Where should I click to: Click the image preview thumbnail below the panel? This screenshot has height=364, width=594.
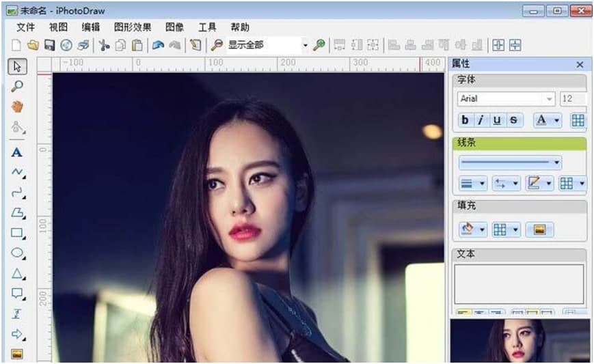(519, 341)
